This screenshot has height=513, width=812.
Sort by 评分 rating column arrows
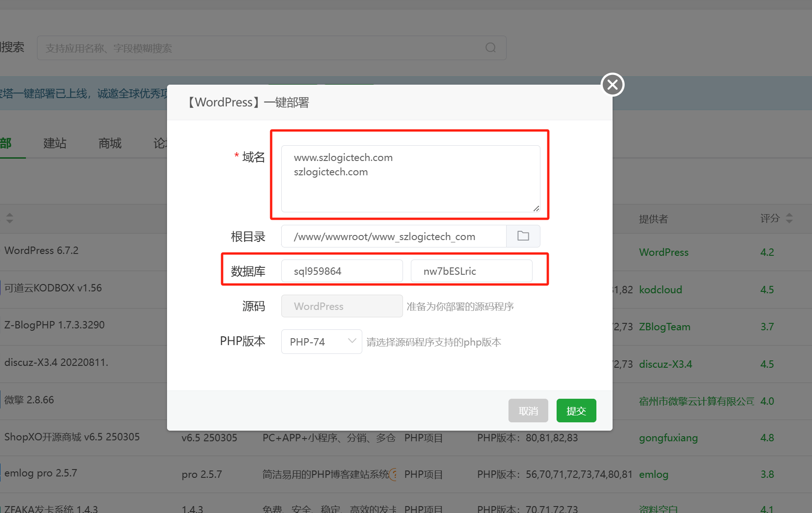[x=789, y=218]
